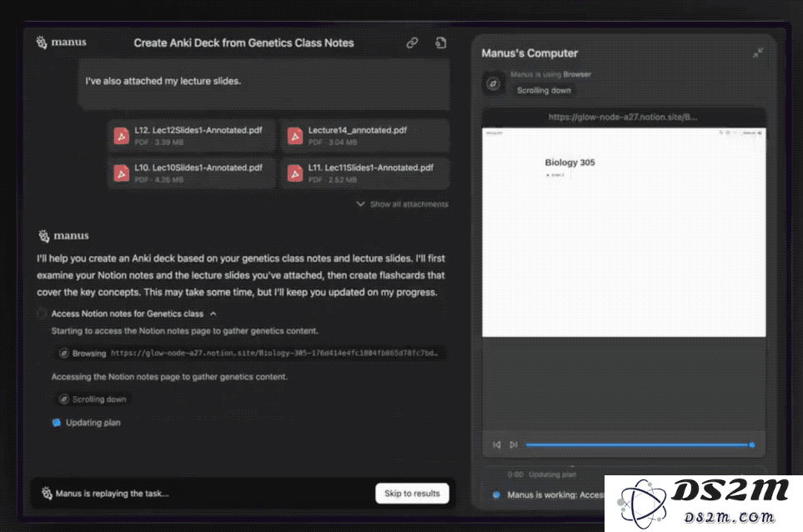Click the blue replay progress handle
803x532 pixels.
tap(752, 444)
